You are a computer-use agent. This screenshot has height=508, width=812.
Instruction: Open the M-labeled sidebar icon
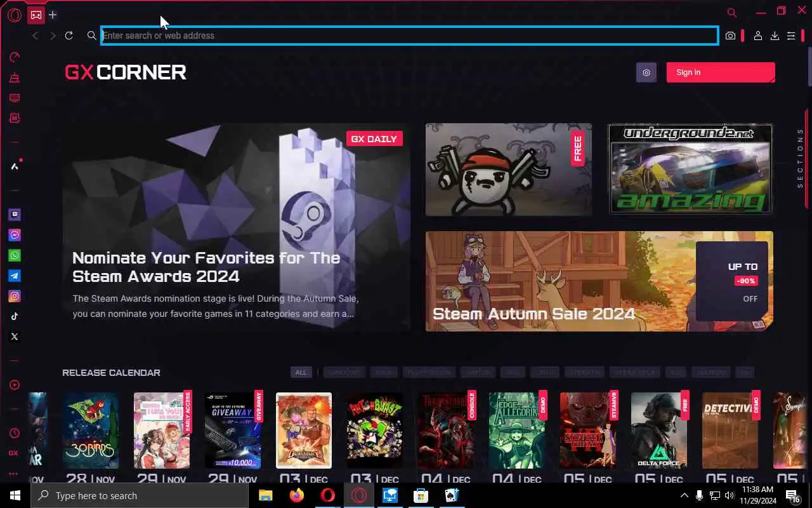tap(15, 118)
